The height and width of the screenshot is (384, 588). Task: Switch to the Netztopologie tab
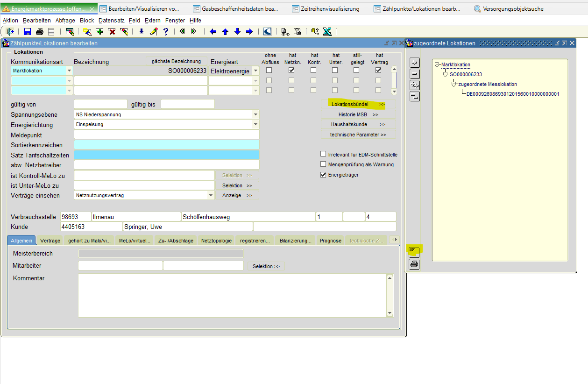click(216, 241)
